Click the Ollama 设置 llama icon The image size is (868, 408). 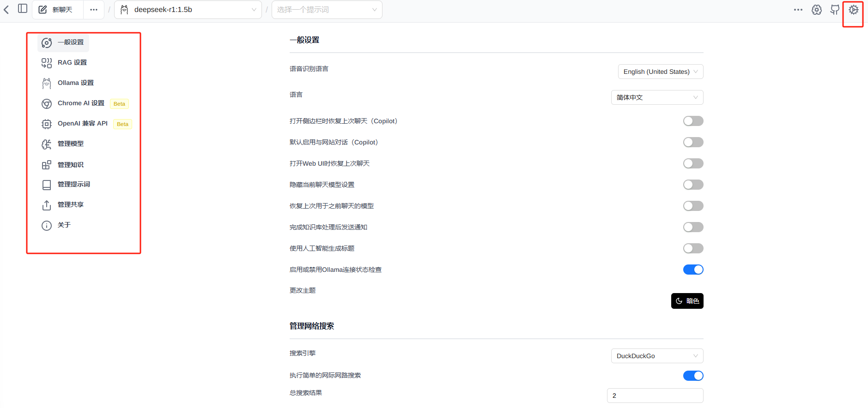pyautogui.click(x=47, y=83)
